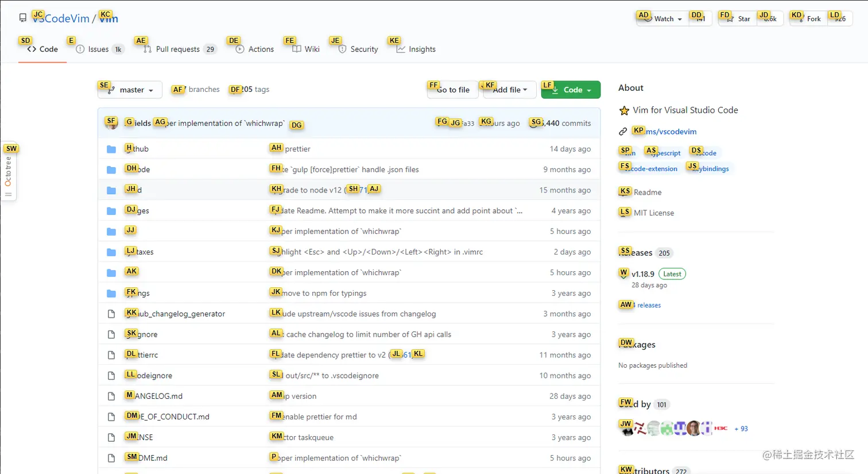Click file icon of the .prettierrc row
The width and height of the screenshot is (868, 474).
(x=111, y=355)
